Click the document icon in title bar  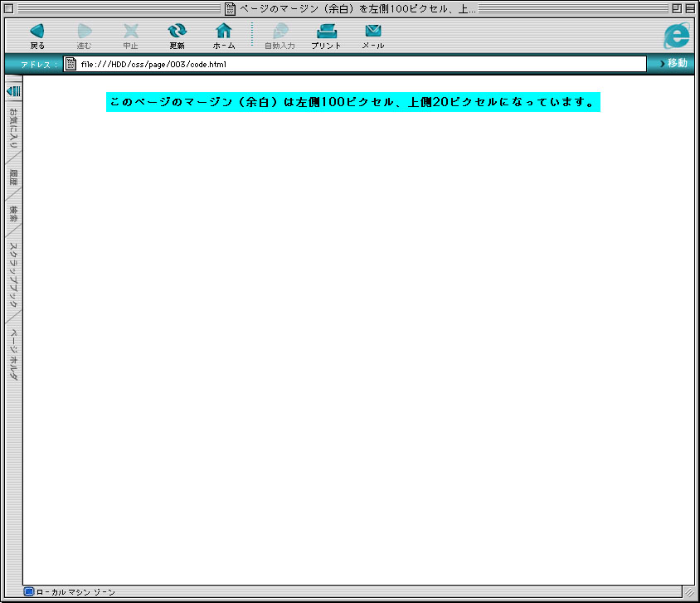(x=230, y=8)
